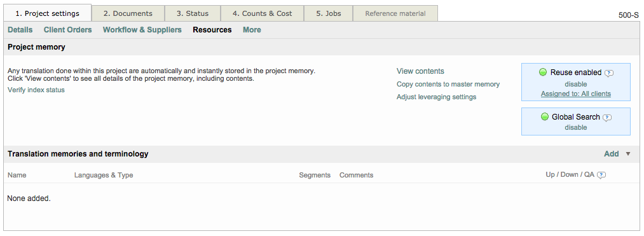Open the More submenu
Image resolution: width=644 pixels, height=236 pixels.
pos(252,30)
